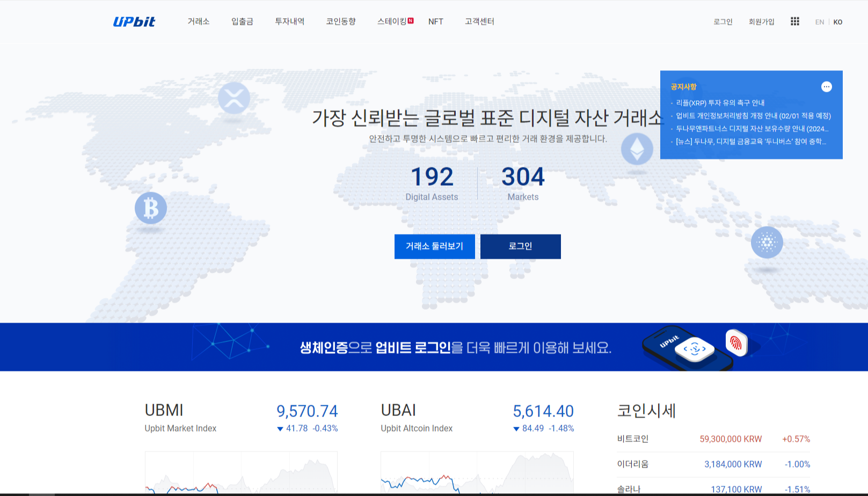This screenshot has width=868, height=496.
Task: Click the Bitcoin coin icon on map
Action: point(151,208)
